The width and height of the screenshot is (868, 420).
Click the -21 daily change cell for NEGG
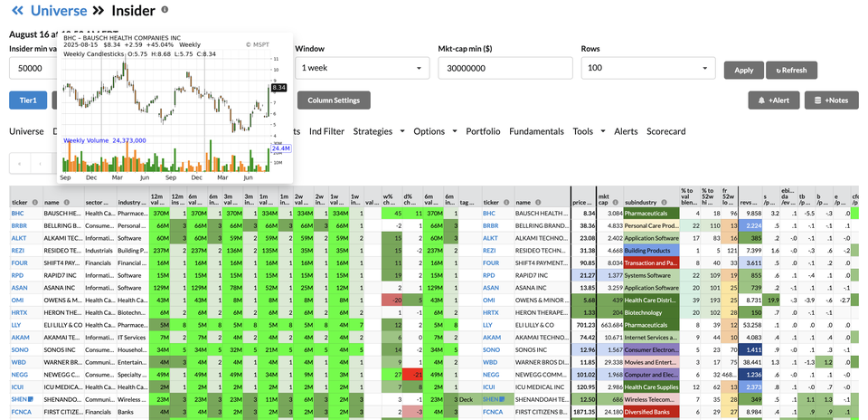pyautogui.click(x=412, y=375)
